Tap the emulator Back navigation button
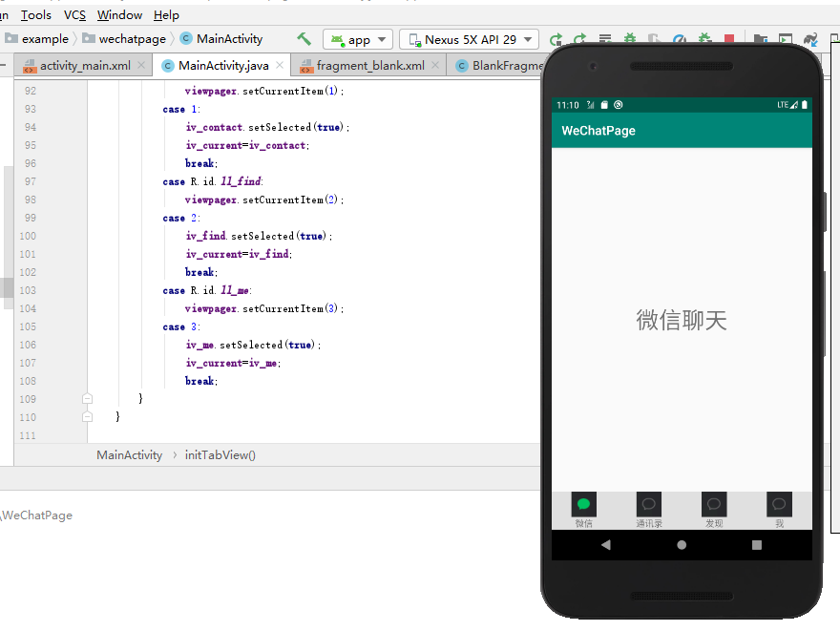This screenshot has width=840, height=631. point(606,545)
